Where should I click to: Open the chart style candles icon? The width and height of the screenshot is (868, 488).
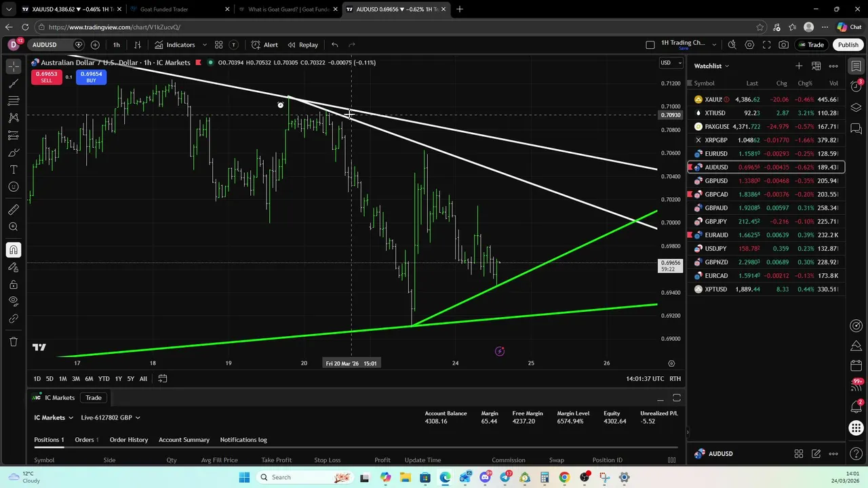(x=138, y=45)
